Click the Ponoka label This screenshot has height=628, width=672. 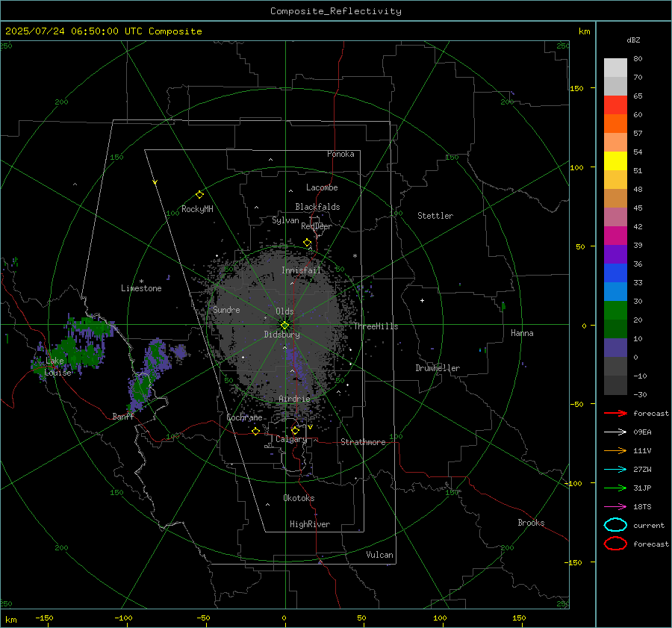click(340, 154)
